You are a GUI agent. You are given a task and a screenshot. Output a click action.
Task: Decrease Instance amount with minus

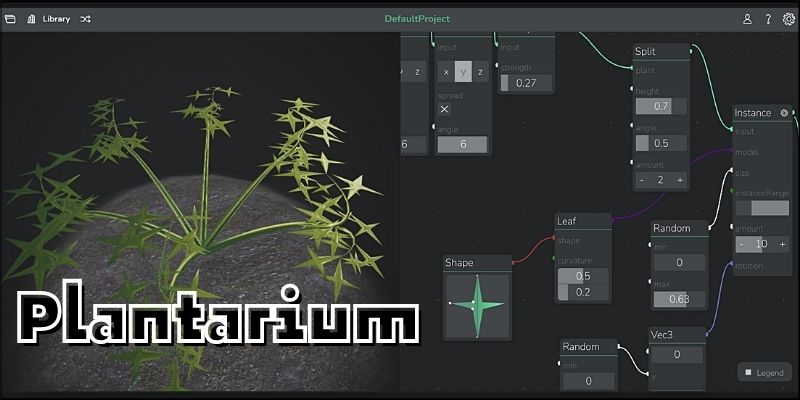(x=741, y=244)
